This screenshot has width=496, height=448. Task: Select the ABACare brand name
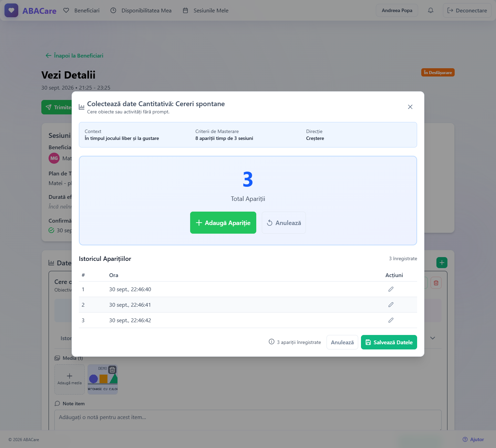coord(39,11)
